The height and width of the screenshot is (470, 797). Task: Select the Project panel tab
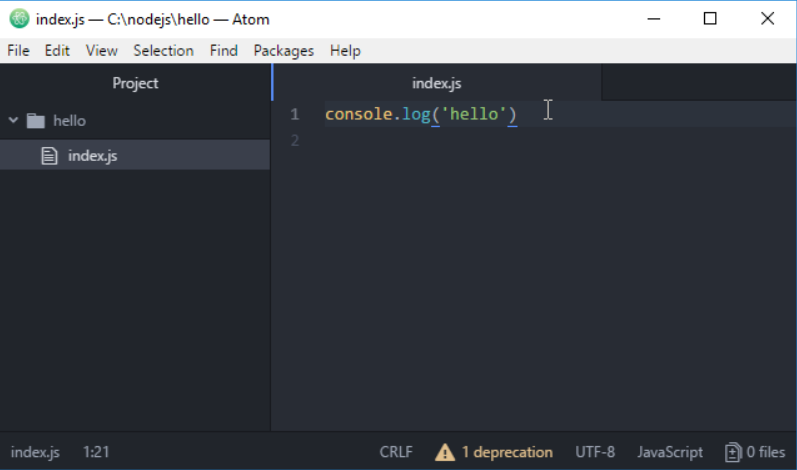click(135, 83)
